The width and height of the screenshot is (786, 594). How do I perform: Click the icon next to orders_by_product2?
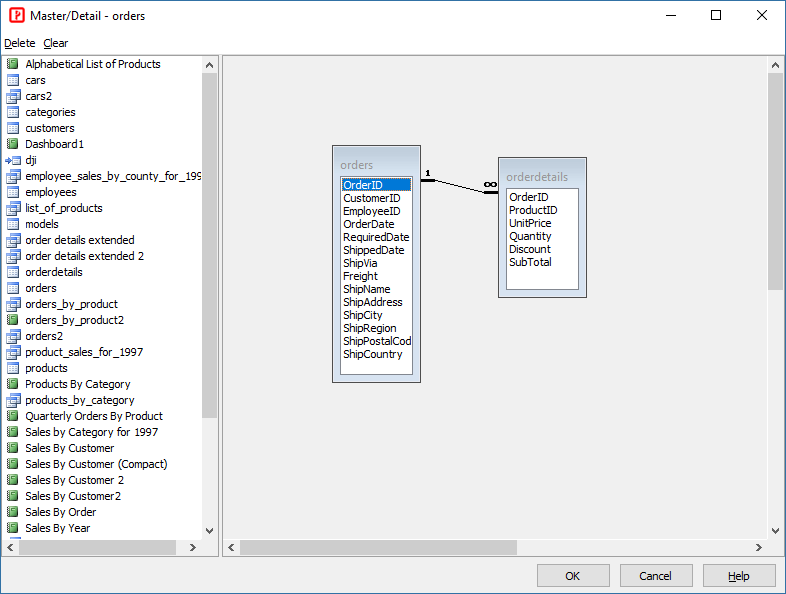pos(13,320)
